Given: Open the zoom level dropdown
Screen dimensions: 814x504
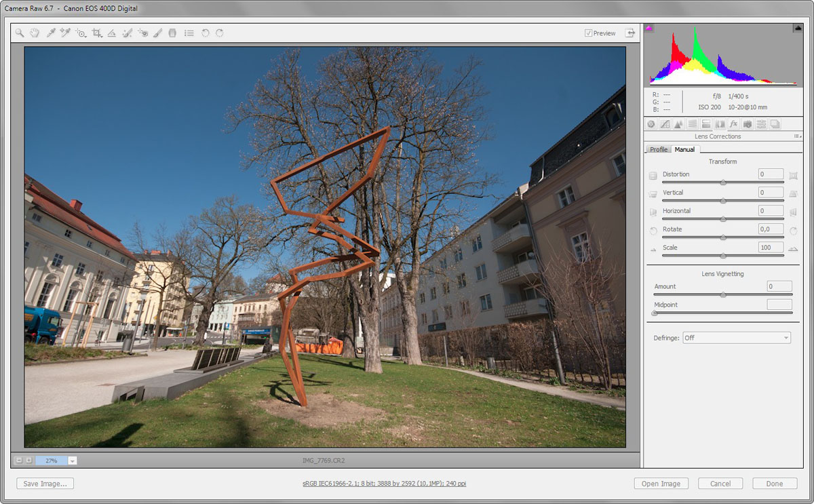Looking at the screenshot, I should (x=73, y=461).
